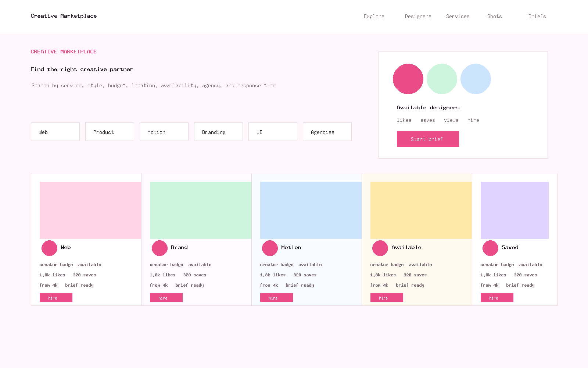588x368 pixels.
Task: Click the 'Saved' card title
Action: (510, 247)
